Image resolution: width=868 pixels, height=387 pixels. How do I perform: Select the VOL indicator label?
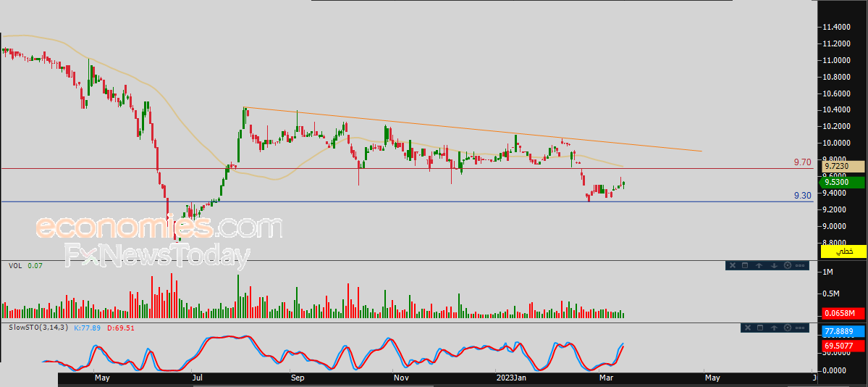click(x=14, y=266)
